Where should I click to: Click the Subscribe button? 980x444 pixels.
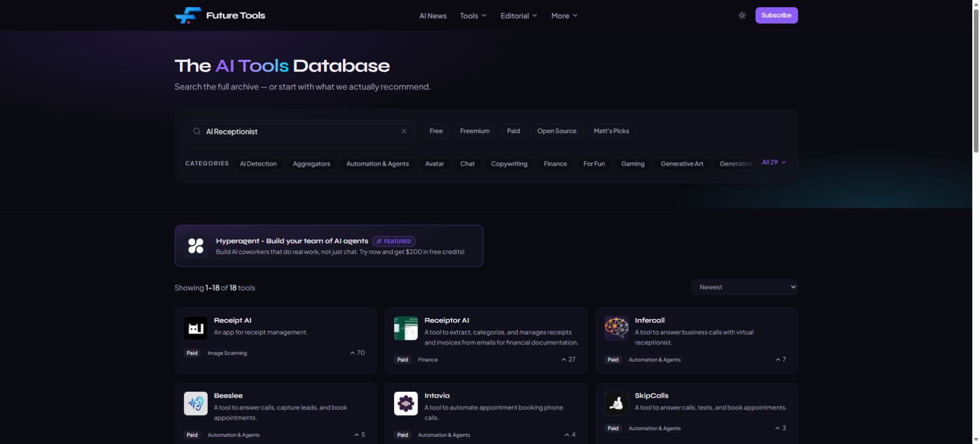click(776, 15)
